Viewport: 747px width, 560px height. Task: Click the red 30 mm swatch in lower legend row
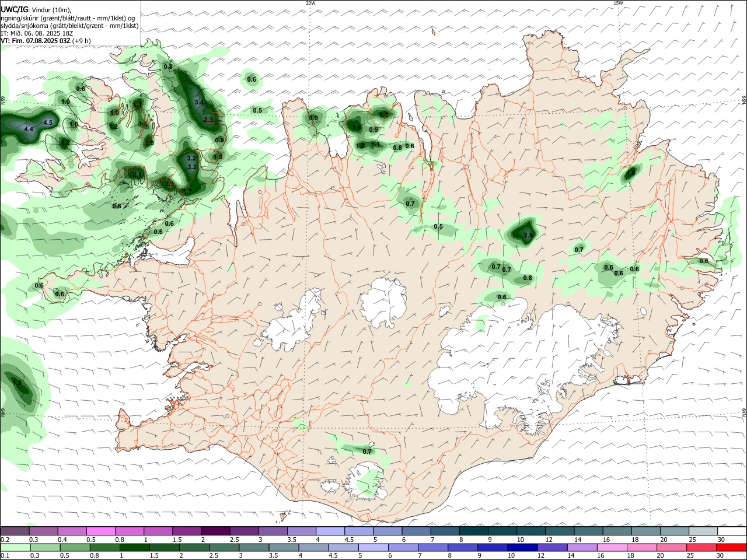click(731, 547)
